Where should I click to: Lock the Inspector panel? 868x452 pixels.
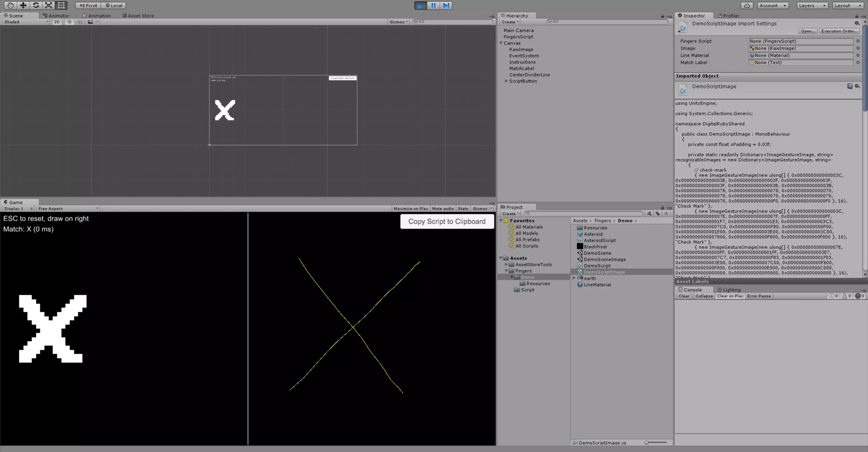point(857,16)
